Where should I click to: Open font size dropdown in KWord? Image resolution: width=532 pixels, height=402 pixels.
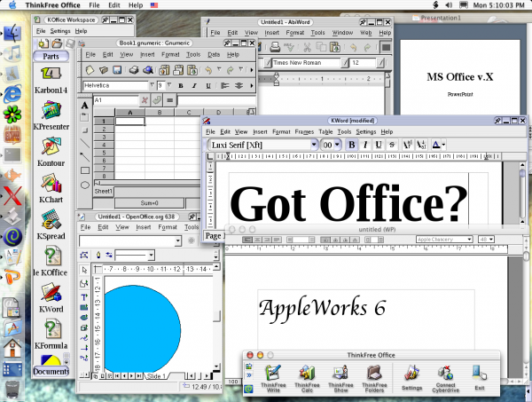pyautogui.click(x=337, y=145)
